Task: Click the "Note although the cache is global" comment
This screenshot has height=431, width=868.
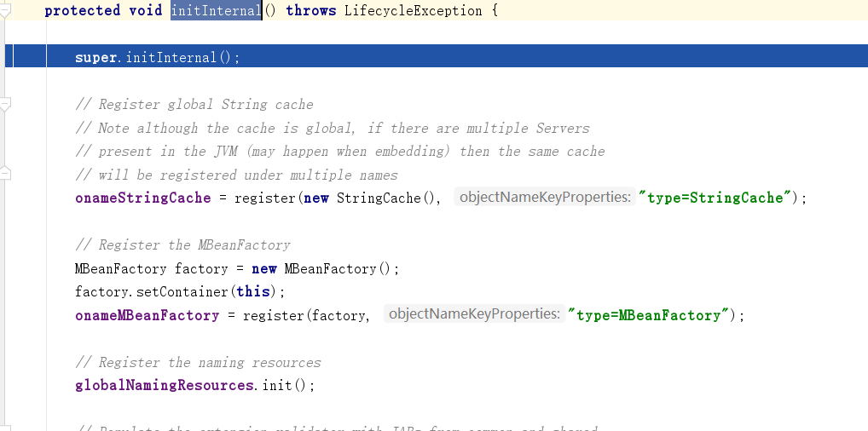Action: click(333, 129)
